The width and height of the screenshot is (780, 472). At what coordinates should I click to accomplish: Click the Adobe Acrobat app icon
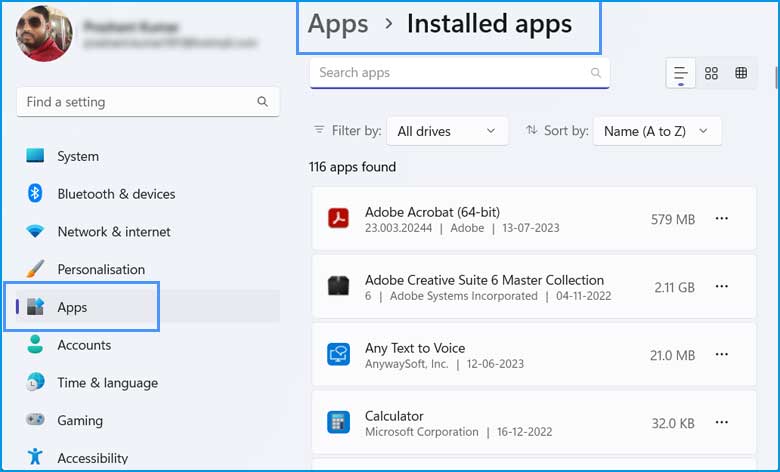coord(338,218)
